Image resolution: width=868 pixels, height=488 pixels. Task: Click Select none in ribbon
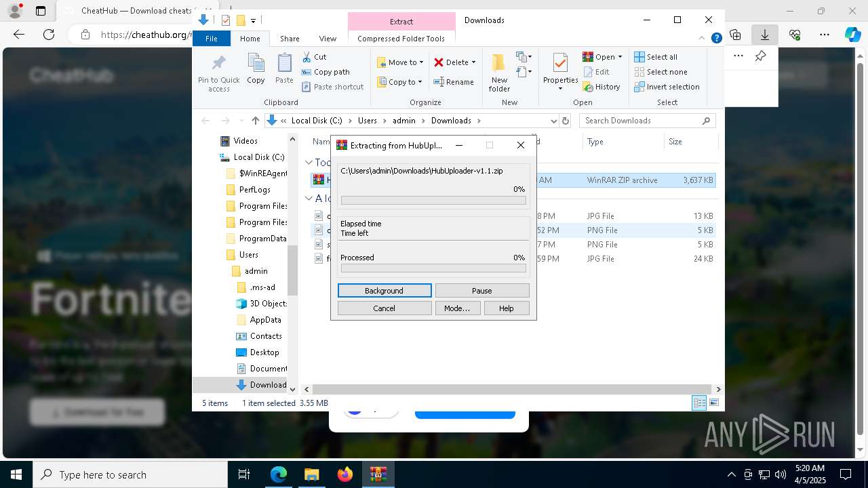tap(660, 72)
